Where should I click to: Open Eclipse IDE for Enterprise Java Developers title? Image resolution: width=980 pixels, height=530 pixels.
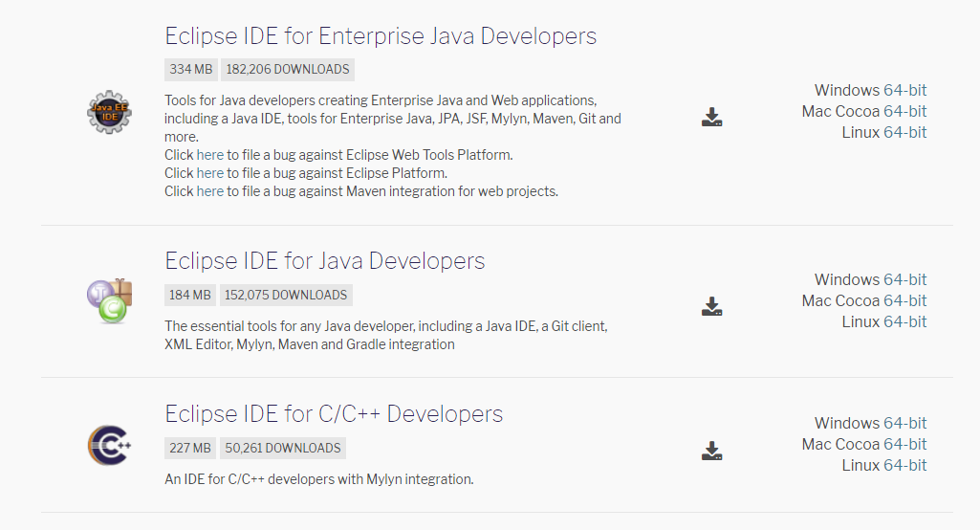click(381, 36)
